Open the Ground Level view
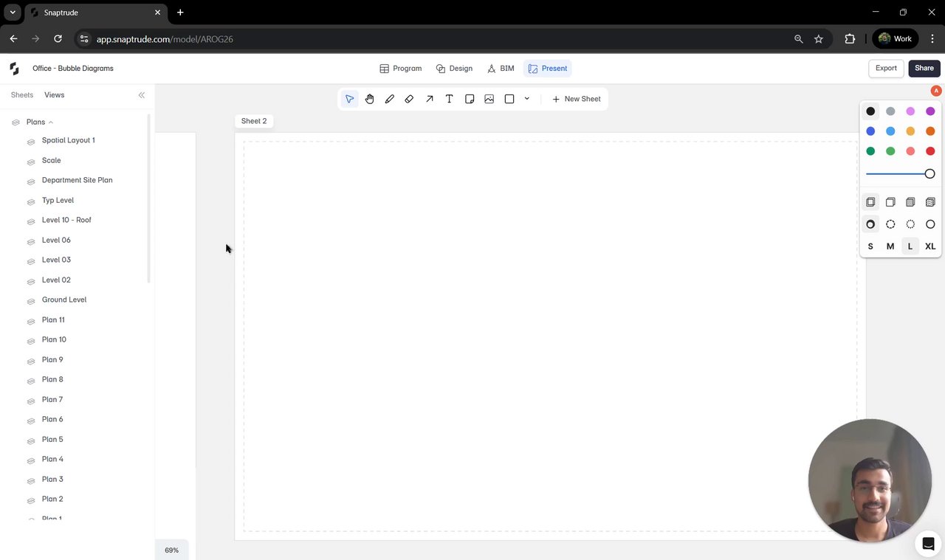Screen dimensions: 945x560 (64, 300)
